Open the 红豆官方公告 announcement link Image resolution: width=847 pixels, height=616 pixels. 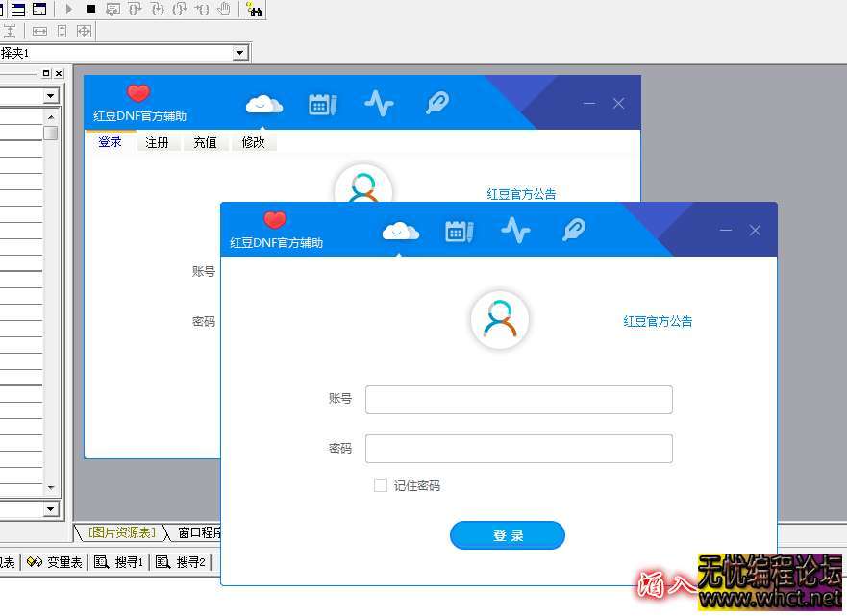coord(658,321)
